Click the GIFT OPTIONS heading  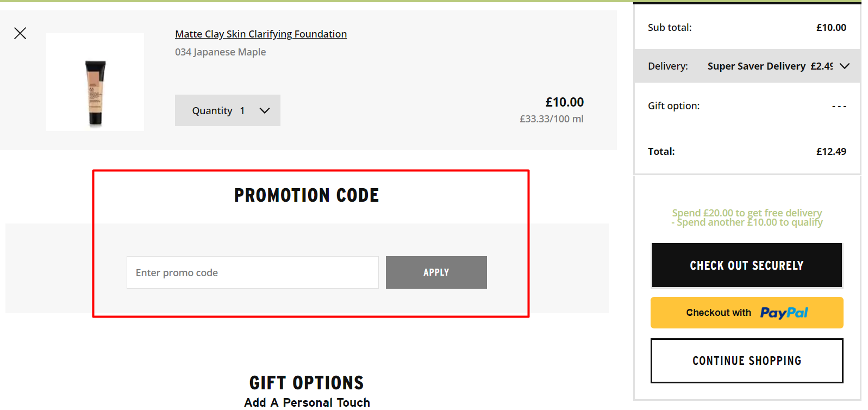pos(306,382)
